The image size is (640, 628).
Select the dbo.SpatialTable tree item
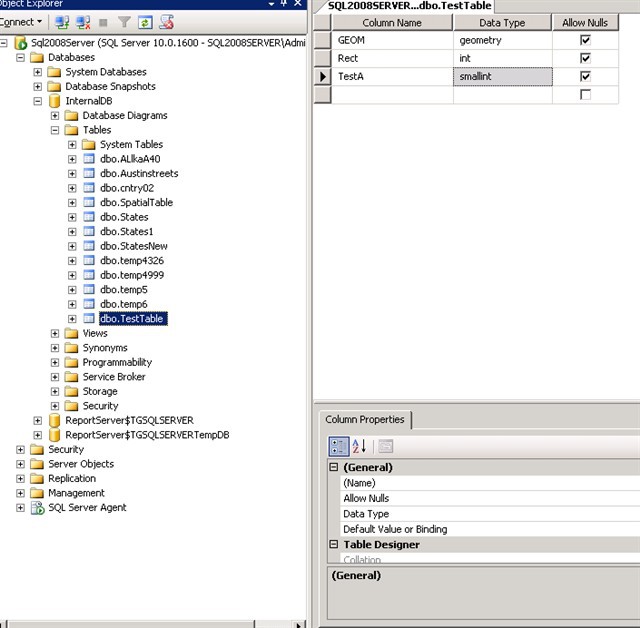point(136,202)
